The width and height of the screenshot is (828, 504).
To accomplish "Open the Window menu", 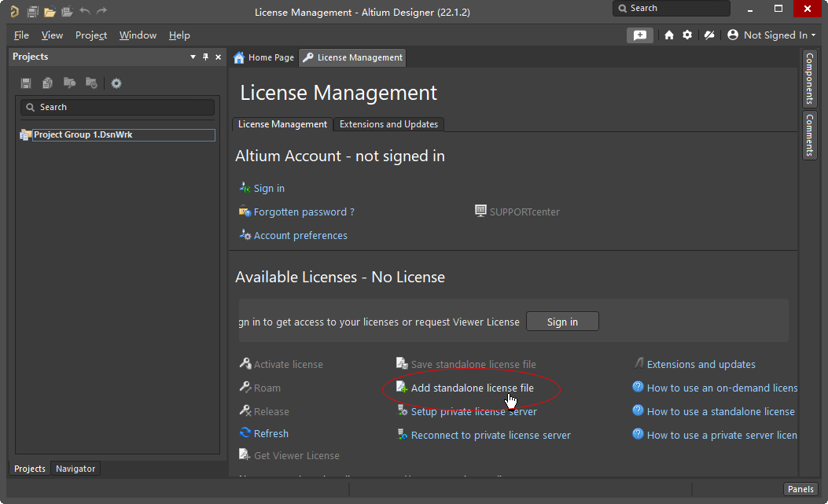I will pyautogui.click(x=138, y=35).
